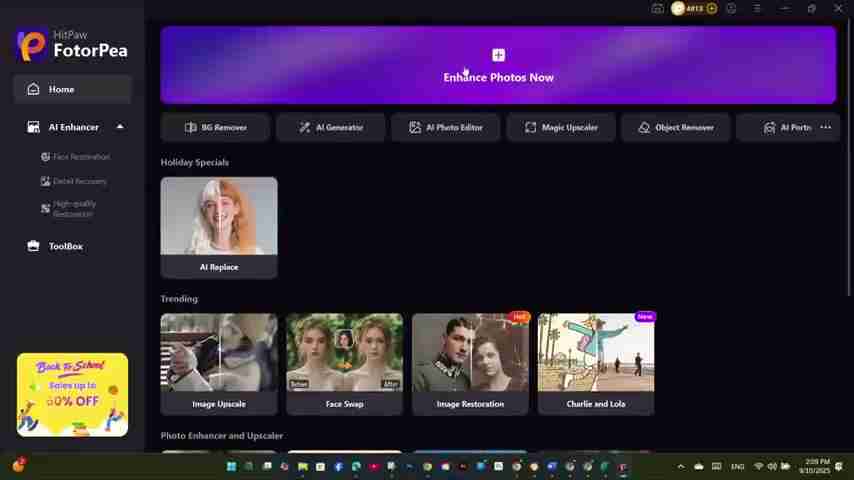
Task: Open the BG Remover tool
Action: point(217,127)
